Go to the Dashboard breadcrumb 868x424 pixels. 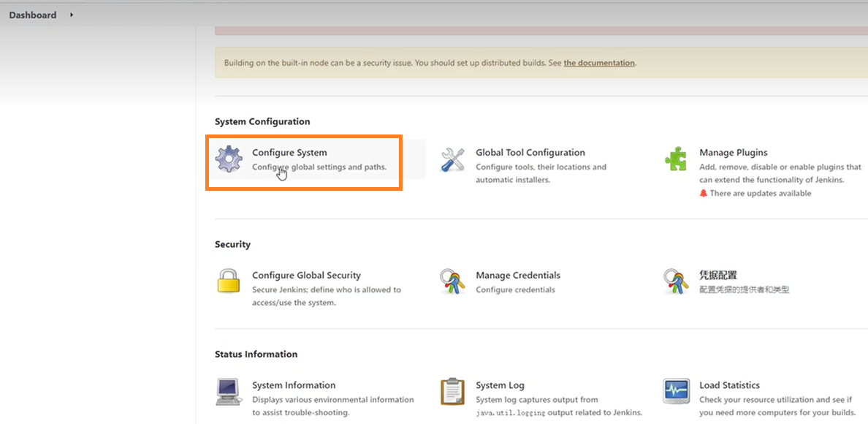tap(33, 15)
